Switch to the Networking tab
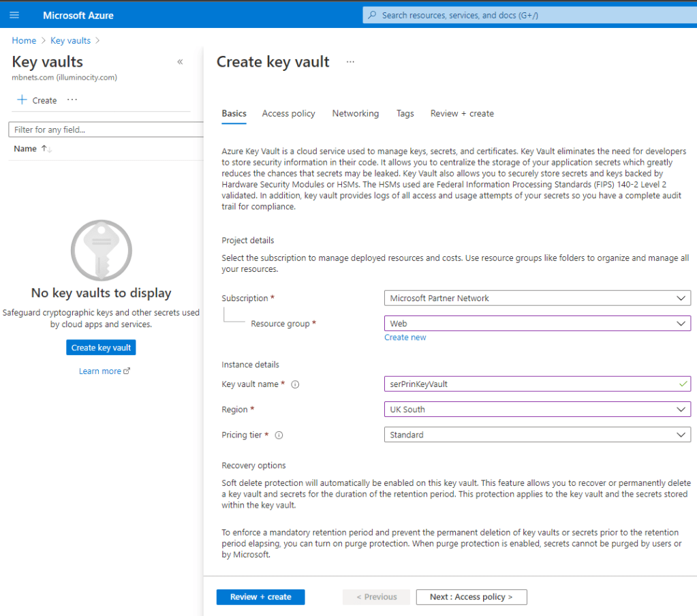This screenshot has height=616, width=697. tap(355, 114)
